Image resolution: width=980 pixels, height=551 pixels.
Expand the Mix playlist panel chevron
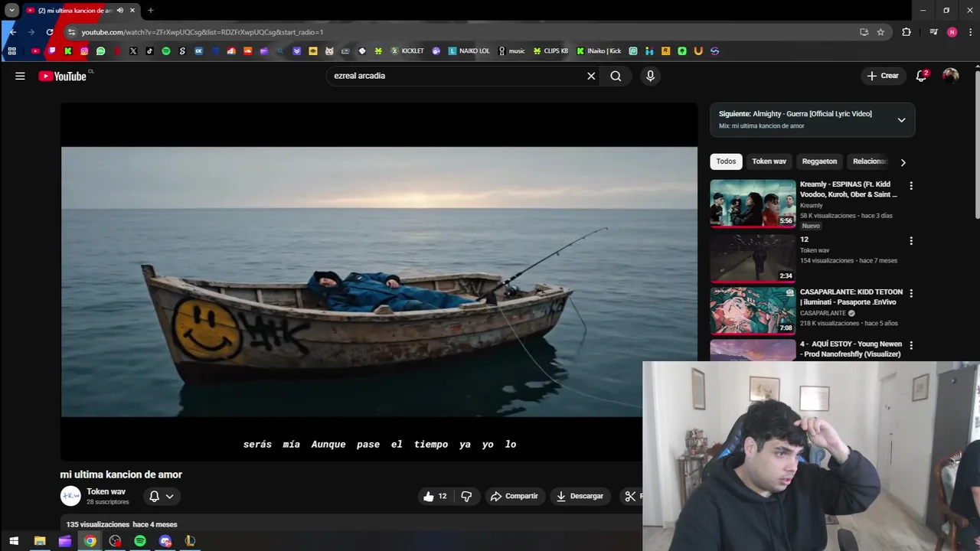point(901,119)
